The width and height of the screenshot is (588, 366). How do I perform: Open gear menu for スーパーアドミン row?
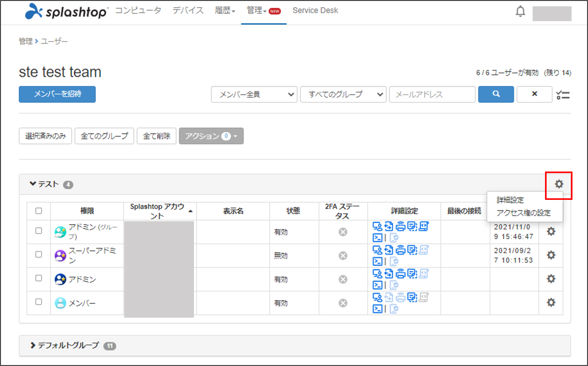pos(551,255)
